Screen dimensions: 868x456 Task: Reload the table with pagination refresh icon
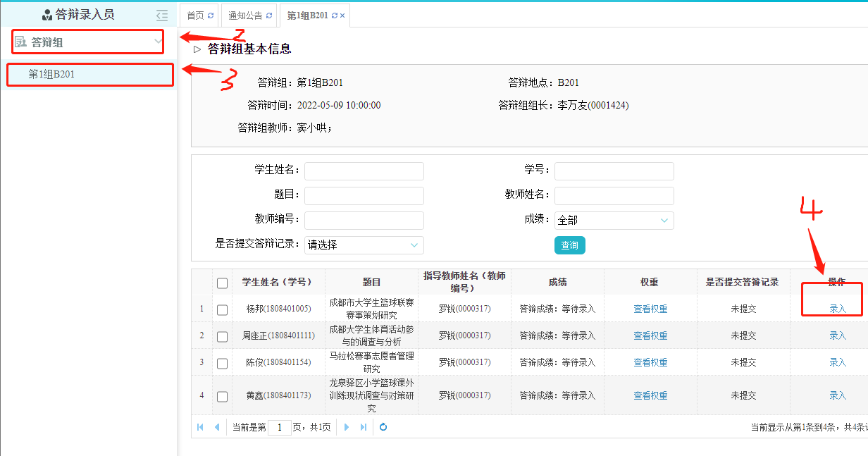click(383, 427)
